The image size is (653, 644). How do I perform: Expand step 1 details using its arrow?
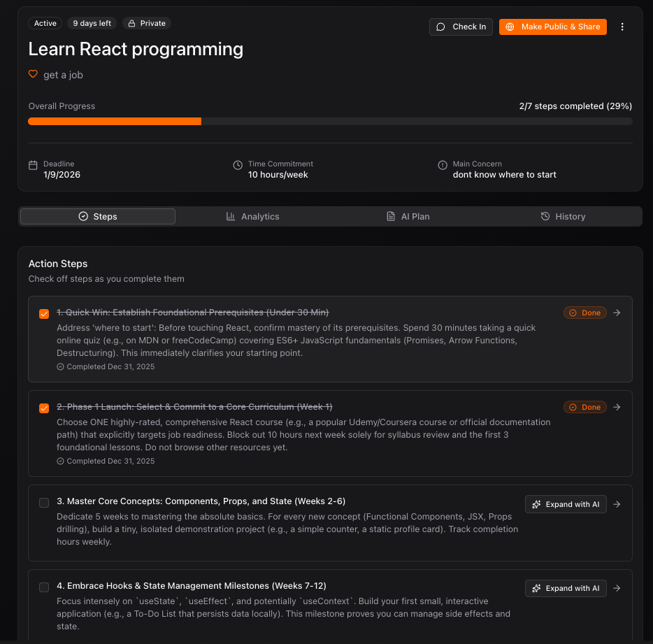(x=617, y=313)
